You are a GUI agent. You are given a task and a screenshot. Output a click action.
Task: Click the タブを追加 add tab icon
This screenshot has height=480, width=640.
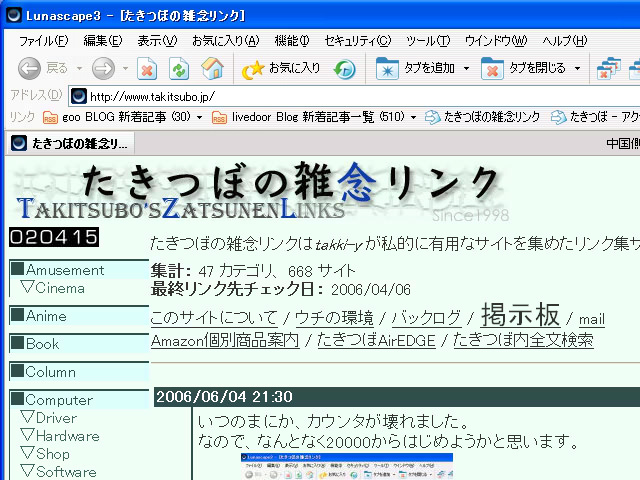pos(387,68)
